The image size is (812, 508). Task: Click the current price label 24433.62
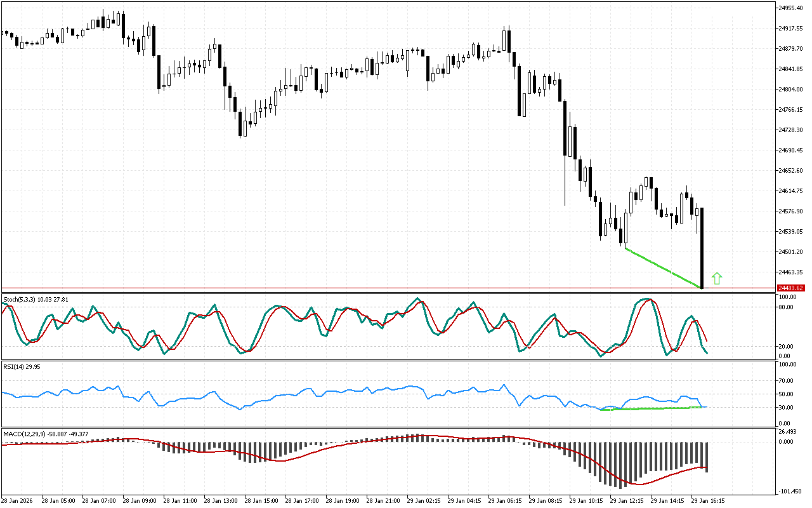789,288
